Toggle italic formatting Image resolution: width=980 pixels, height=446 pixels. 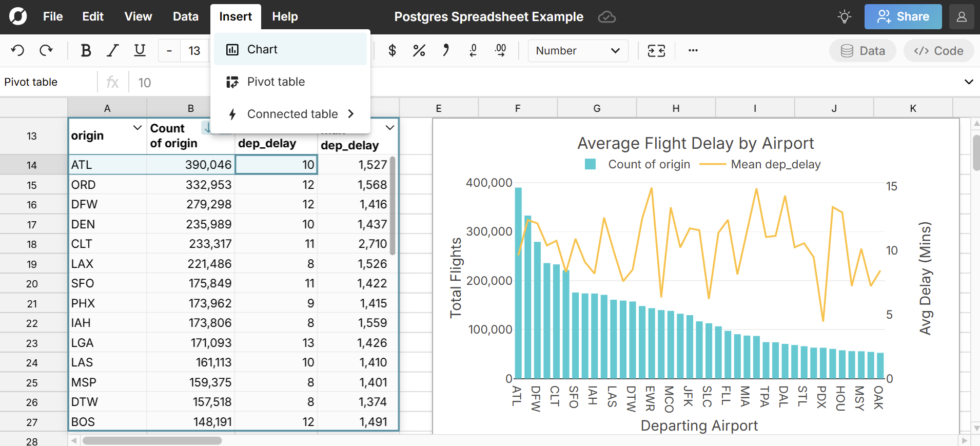112,50
